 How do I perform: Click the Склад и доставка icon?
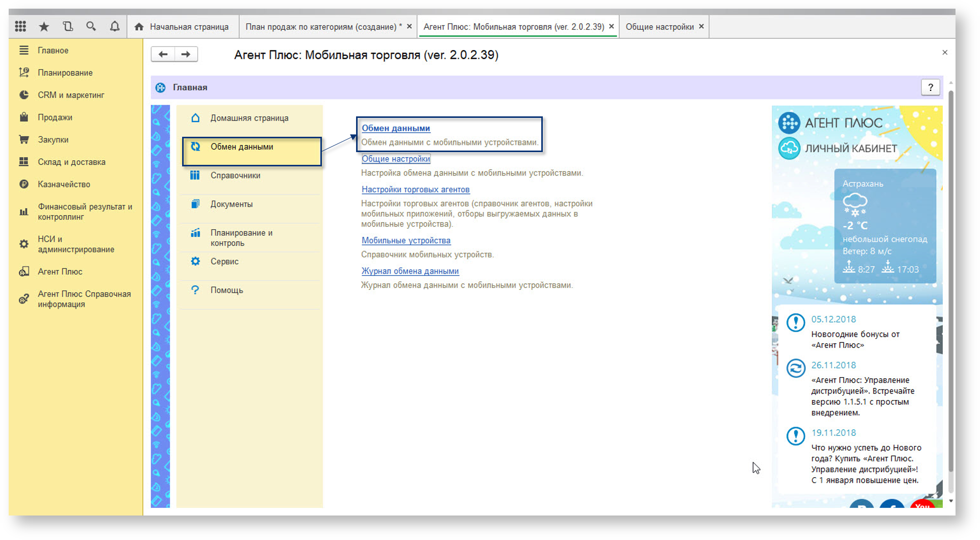pos(23,162)
